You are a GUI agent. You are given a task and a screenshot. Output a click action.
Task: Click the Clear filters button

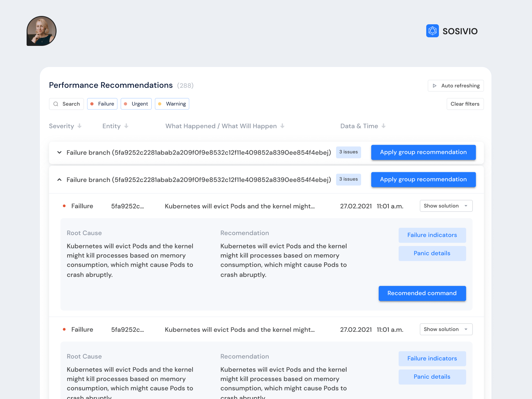(465, 104)
